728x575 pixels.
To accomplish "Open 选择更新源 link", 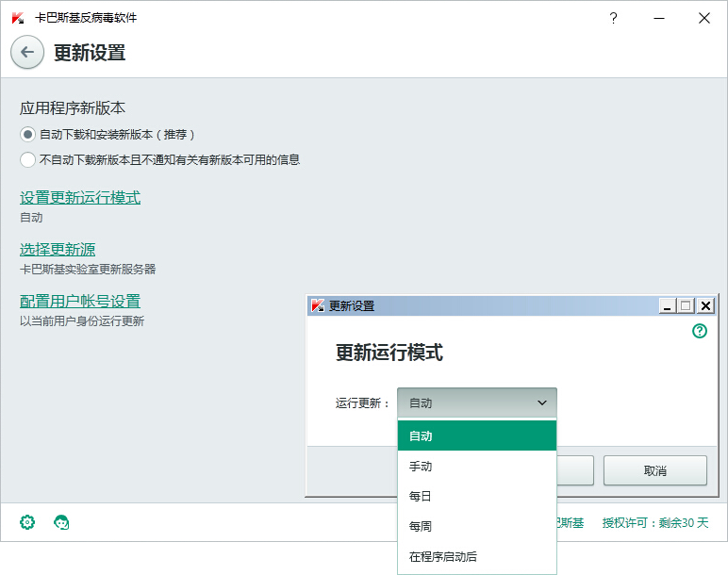I will (x=58, y=250).
